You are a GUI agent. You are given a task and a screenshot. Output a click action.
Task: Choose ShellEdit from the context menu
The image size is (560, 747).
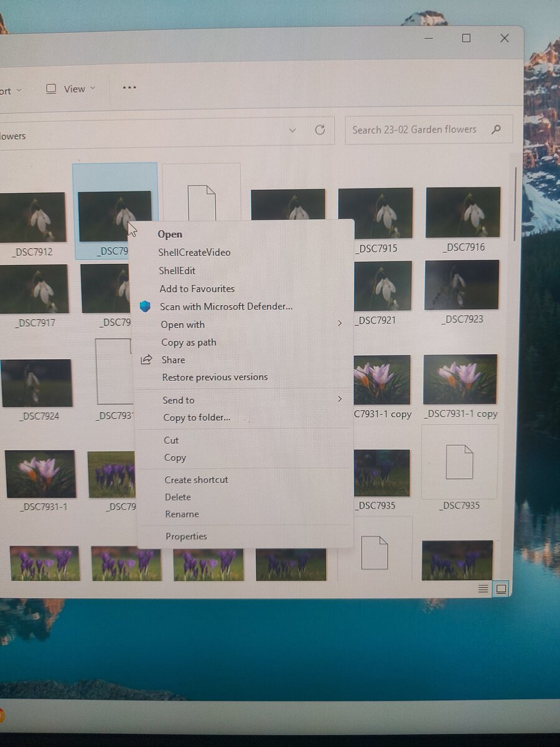click(x=177, y=270)
